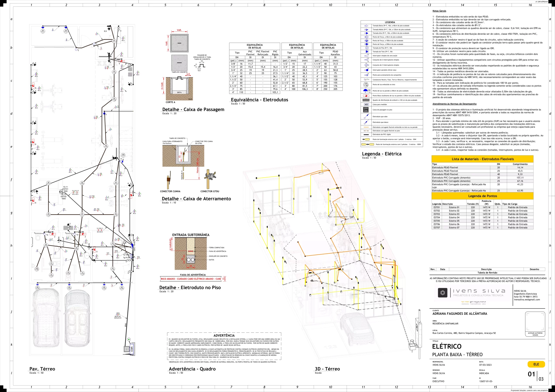The image size is (555, 392).
Task: Click the yellow ELE sheet badge
Action: 536,364
